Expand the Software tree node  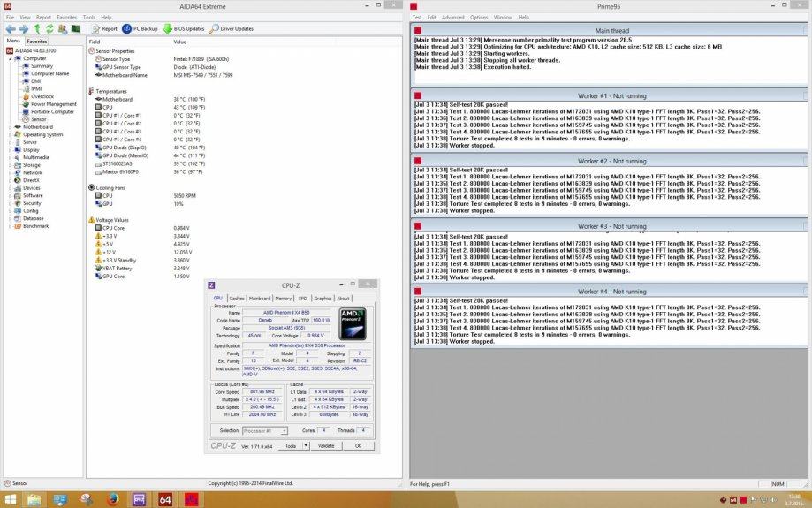pos(11,196)
